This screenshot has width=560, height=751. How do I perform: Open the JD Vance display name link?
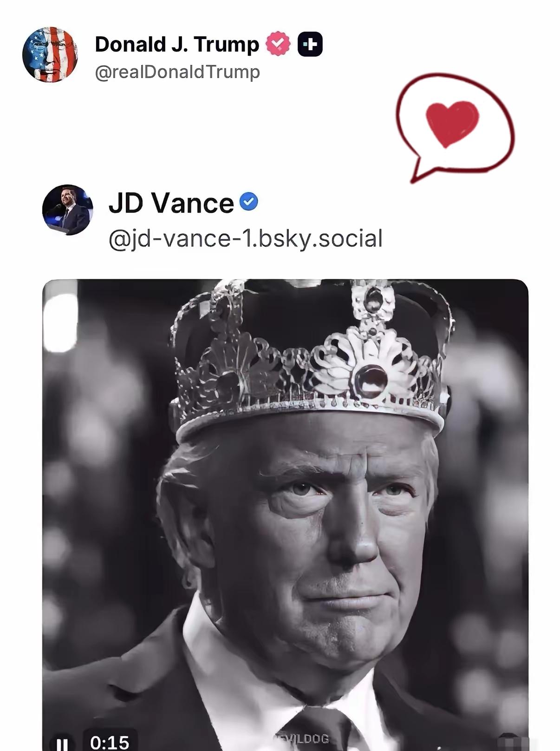pos(171,203)
